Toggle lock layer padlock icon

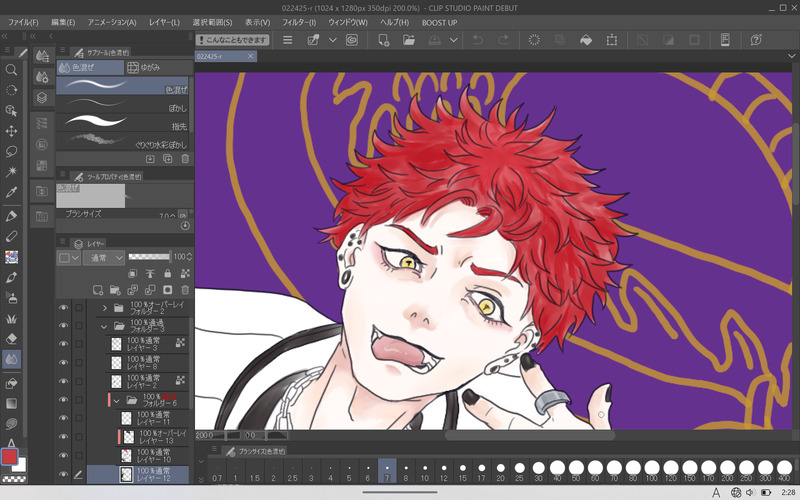[167, 274]
